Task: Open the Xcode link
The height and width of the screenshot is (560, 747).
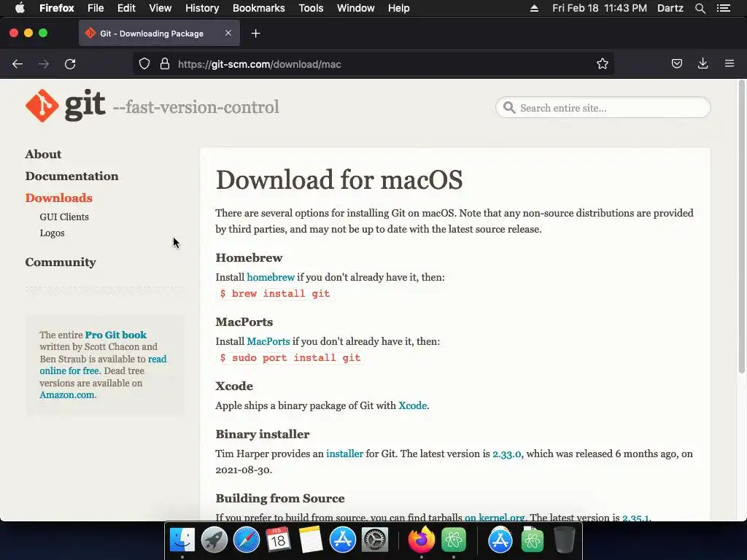Action: (413, 405)
